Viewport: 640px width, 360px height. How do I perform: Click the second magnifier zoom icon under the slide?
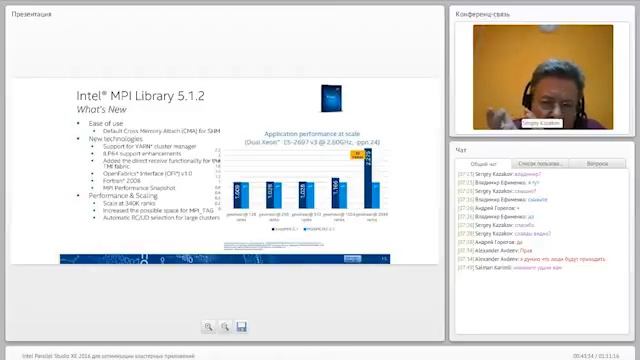pos(225,327)
